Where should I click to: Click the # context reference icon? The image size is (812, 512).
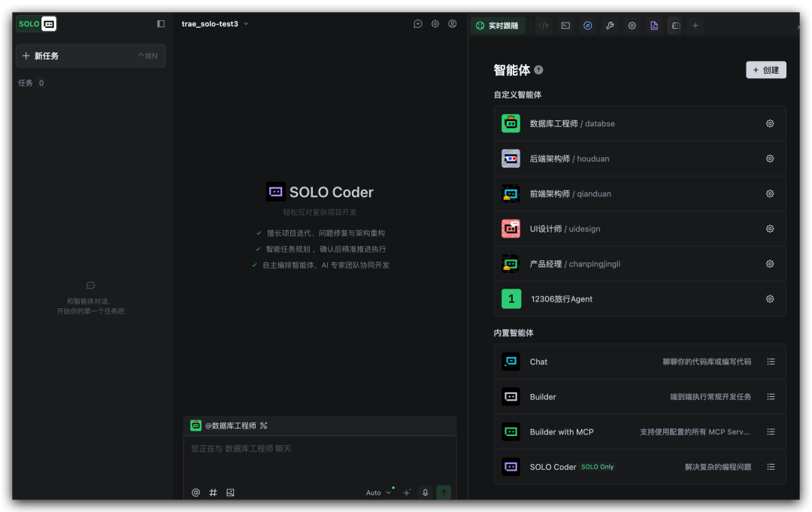pos(213,493)
